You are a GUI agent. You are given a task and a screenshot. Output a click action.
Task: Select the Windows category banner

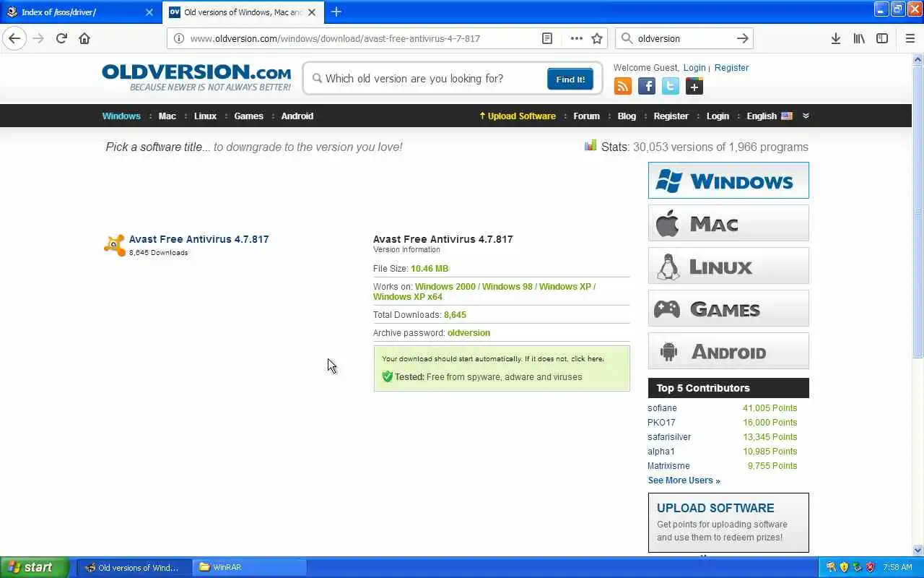point(728,181)
